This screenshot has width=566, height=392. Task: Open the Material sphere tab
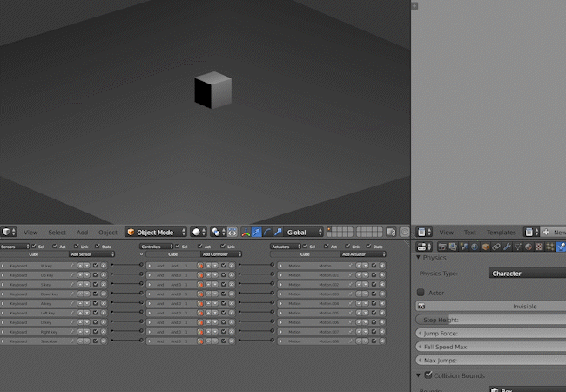tap(529, 247)
